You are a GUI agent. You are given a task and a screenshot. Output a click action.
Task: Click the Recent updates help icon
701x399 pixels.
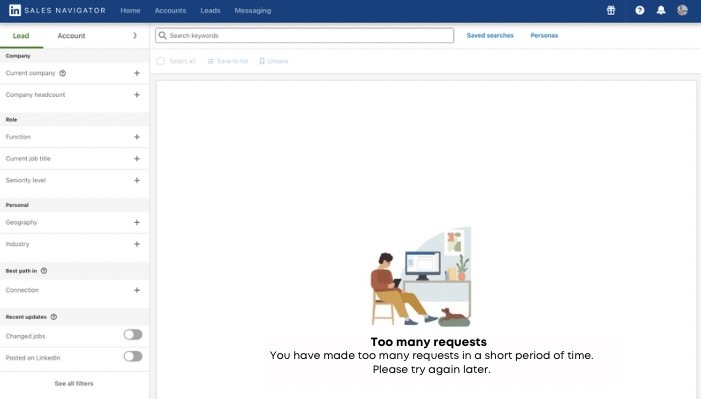(54, 317)
